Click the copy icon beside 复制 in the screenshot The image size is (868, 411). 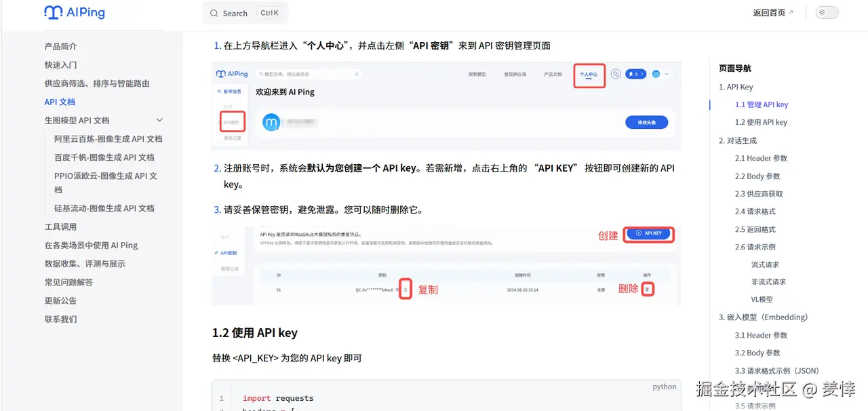[x=405, y=288]
